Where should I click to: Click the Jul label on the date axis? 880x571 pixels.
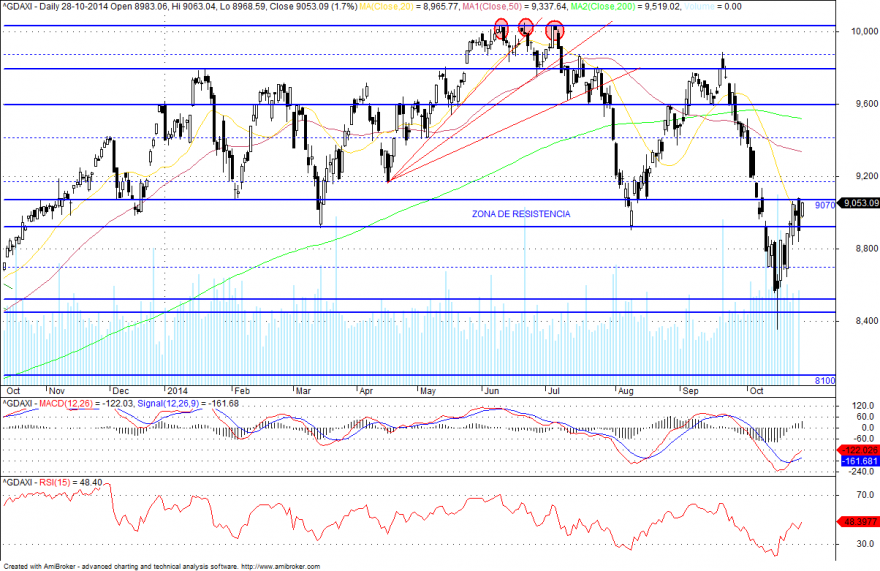[x=553, y=391]
